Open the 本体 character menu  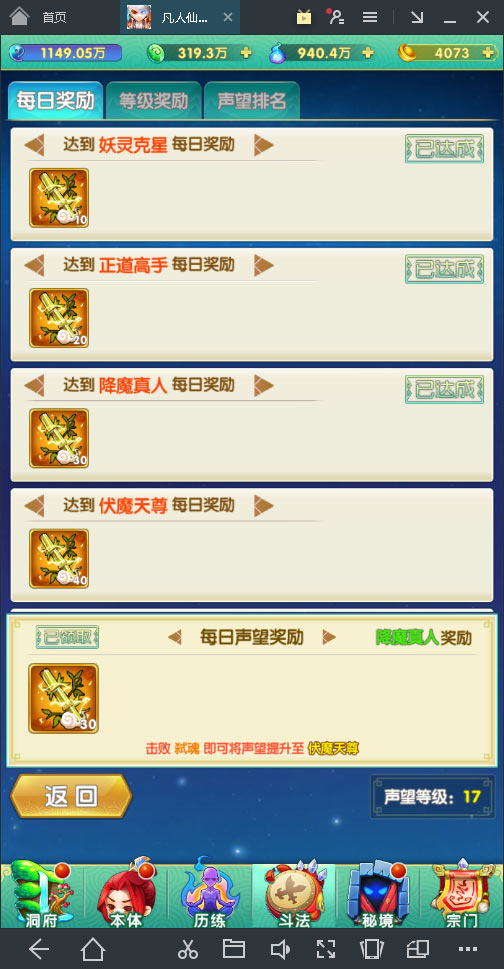(x=126, y=894)
